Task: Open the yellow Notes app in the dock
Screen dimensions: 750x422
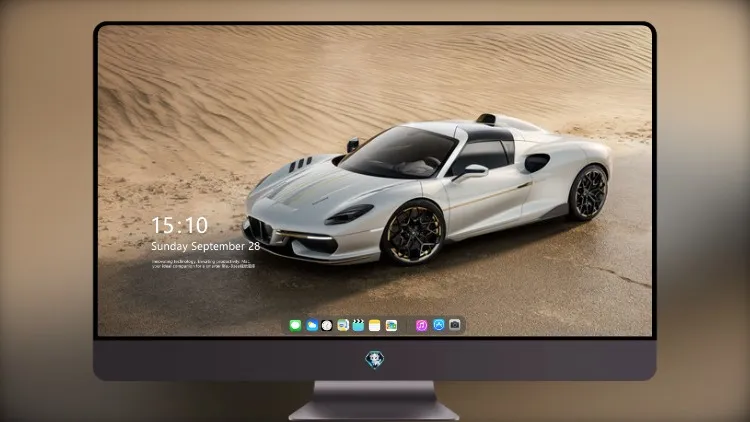Action: [375, 325]
